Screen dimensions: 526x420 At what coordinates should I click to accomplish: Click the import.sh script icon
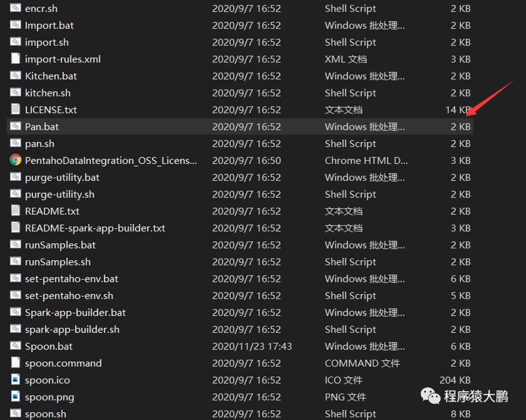16,41
